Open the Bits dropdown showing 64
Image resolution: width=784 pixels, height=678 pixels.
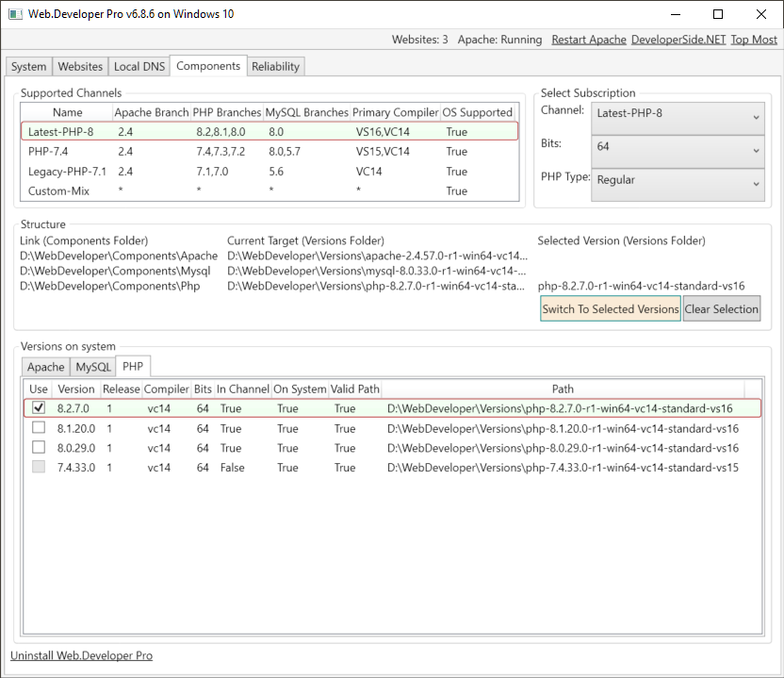[678, 151]
